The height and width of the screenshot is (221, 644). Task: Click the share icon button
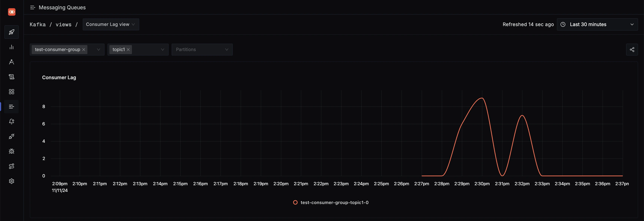[x=632, y=50]
